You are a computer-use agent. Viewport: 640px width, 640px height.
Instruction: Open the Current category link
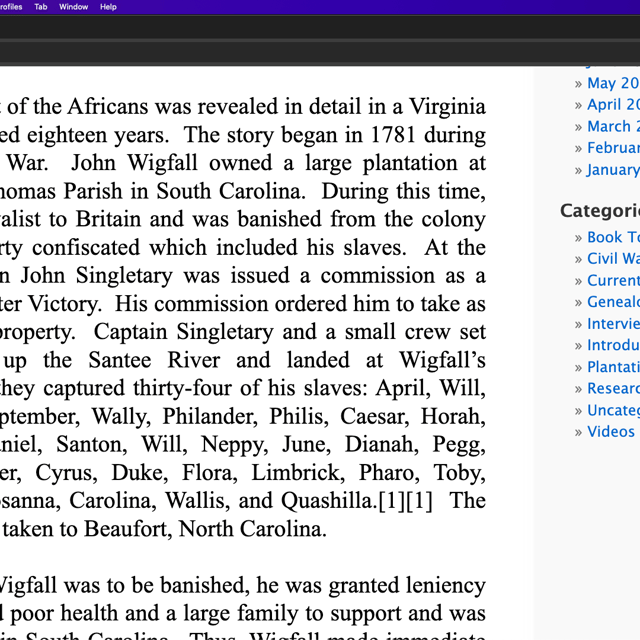tap(613, 280)
